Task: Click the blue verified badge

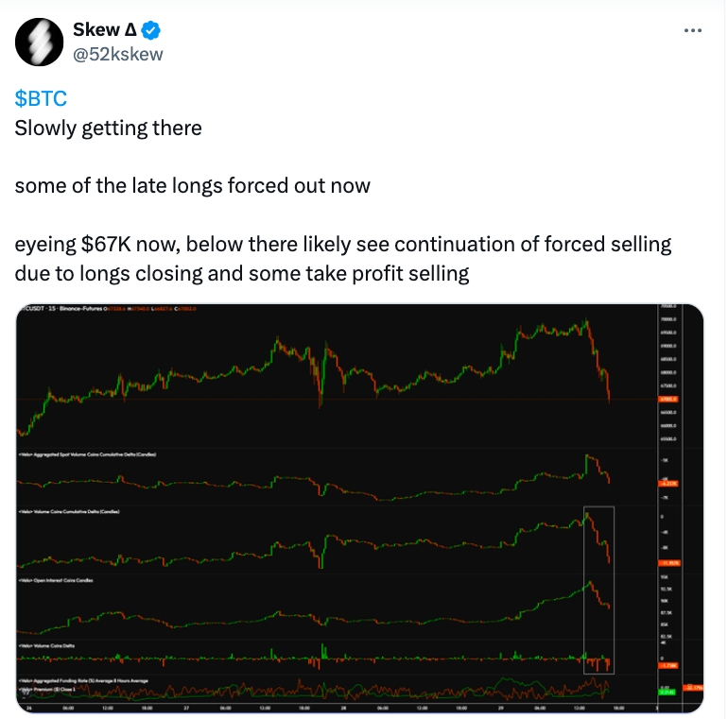Action: (x=151, y=30)
